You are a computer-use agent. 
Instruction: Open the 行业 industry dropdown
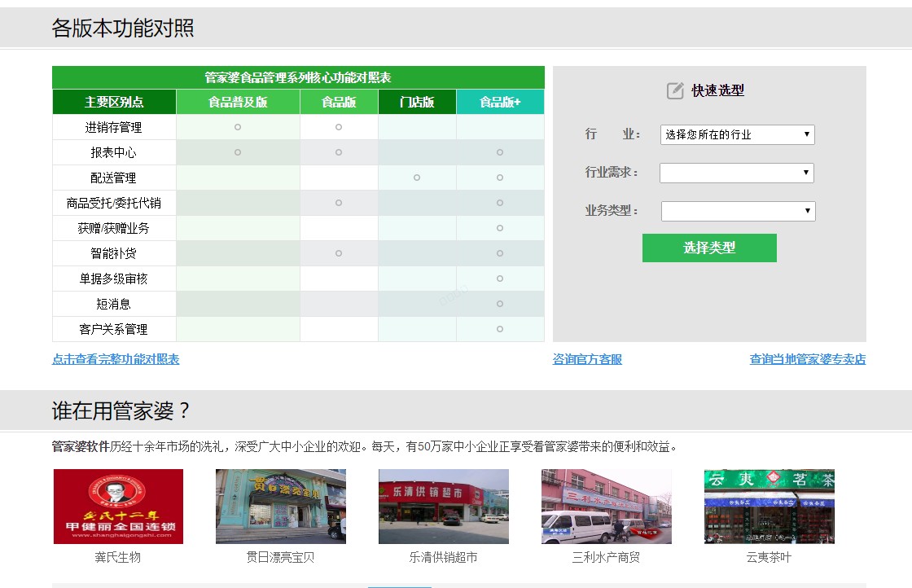point(737,134)
